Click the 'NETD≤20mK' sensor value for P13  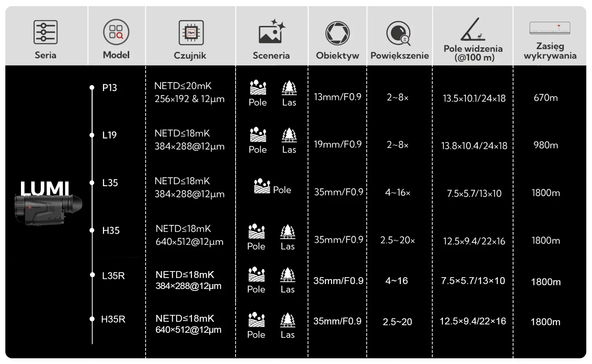183,86
